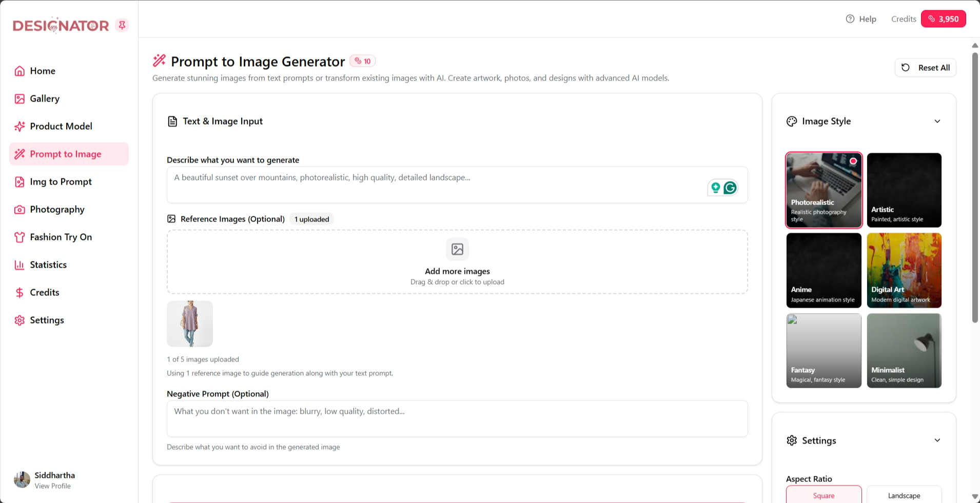Select Landscape aspect ratio option
Viewport: 980px width, 503px height.
click(904, 495)
